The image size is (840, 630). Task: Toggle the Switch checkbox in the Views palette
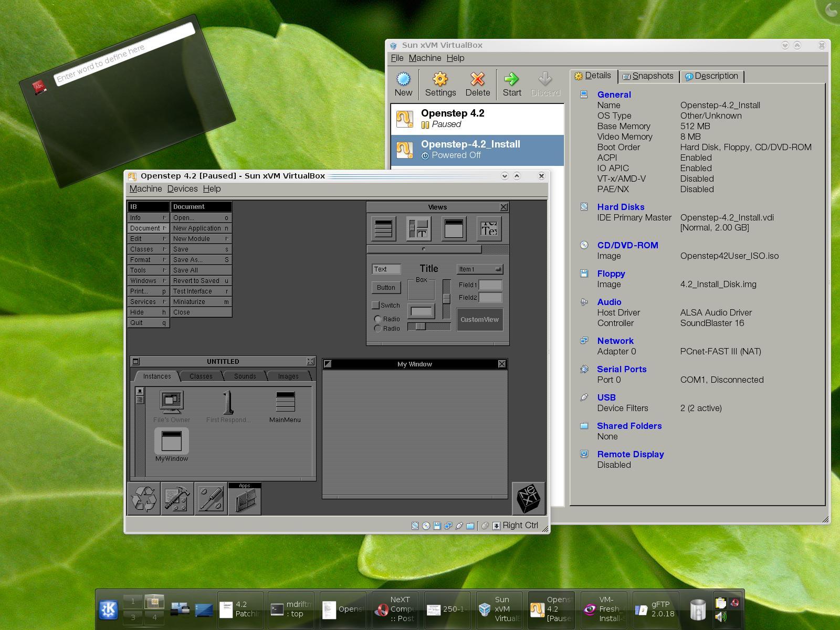click(x=376, y=305)
